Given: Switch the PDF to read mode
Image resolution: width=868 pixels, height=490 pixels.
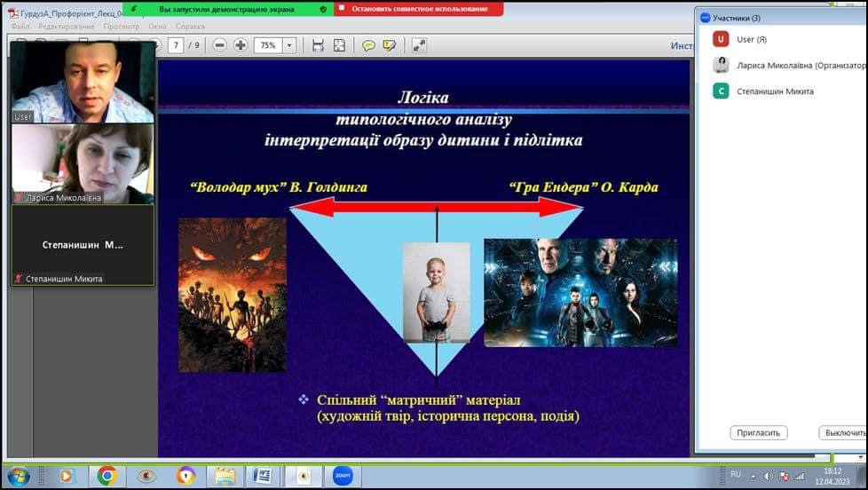Looking at the screenshot, I should click(419, 45).
